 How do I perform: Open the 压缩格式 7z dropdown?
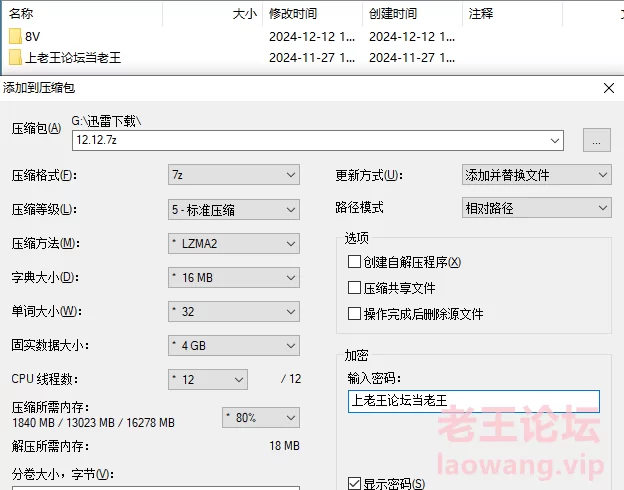point(234,175)
